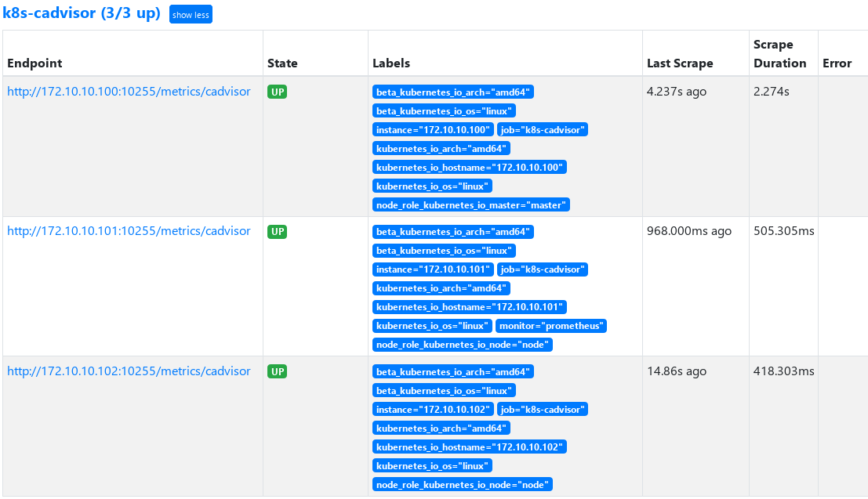Click beta_kubernetes_io_arch label in the 172.10.10.101 row

pos(453,232)
